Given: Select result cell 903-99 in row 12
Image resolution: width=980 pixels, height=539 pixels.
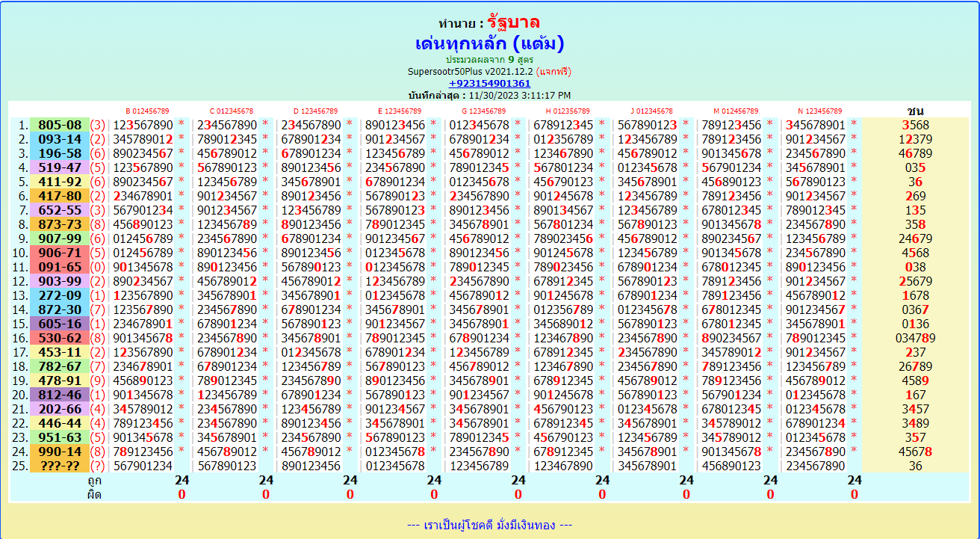Looking at the screenshot, I should coord(60,281).
